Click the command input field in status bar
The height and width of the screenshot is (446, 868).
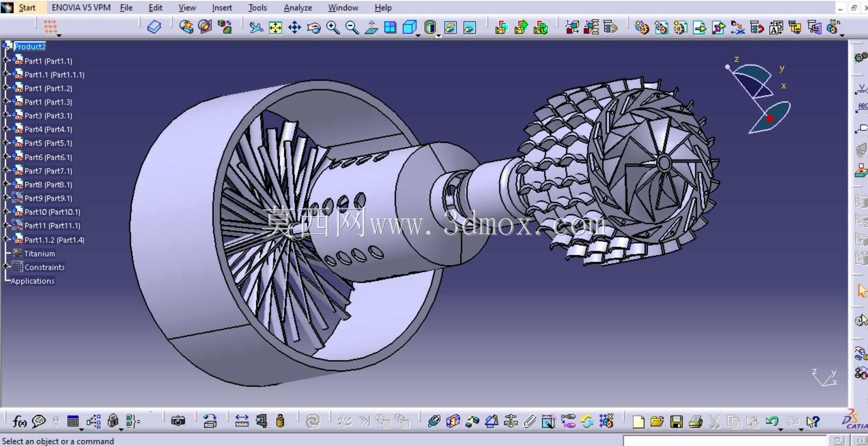coord(724,441)
